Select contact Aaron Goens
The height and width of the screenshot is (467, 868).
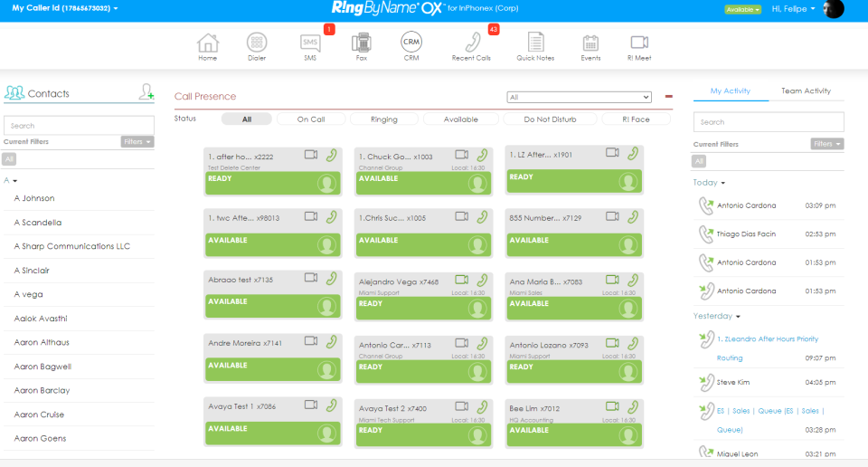pyautogui.click(x=40, y=438)
